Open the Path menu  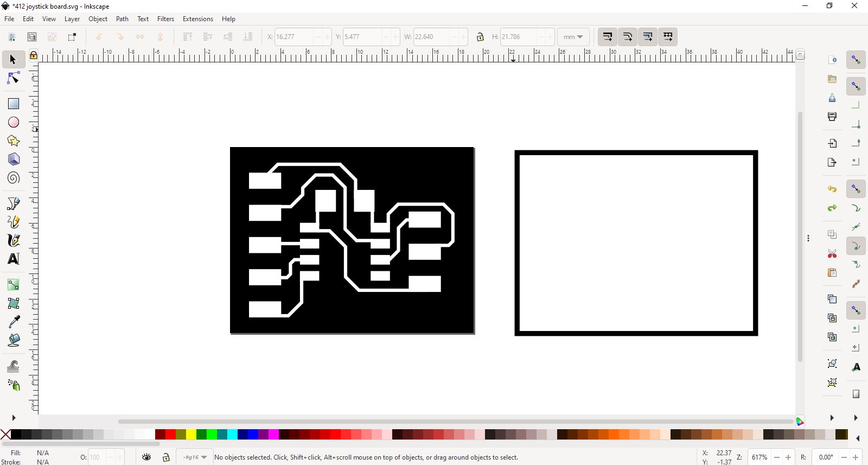point(122,18)
